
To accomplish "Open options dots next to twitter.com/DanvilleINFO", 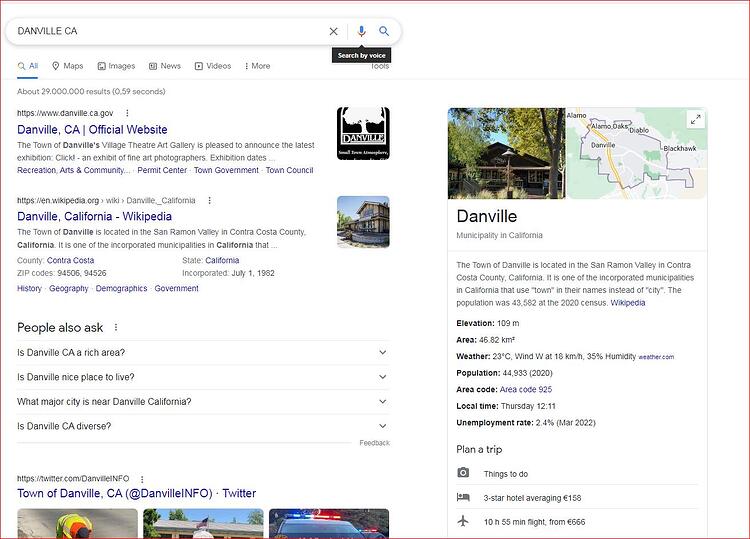I will point(142,479).
